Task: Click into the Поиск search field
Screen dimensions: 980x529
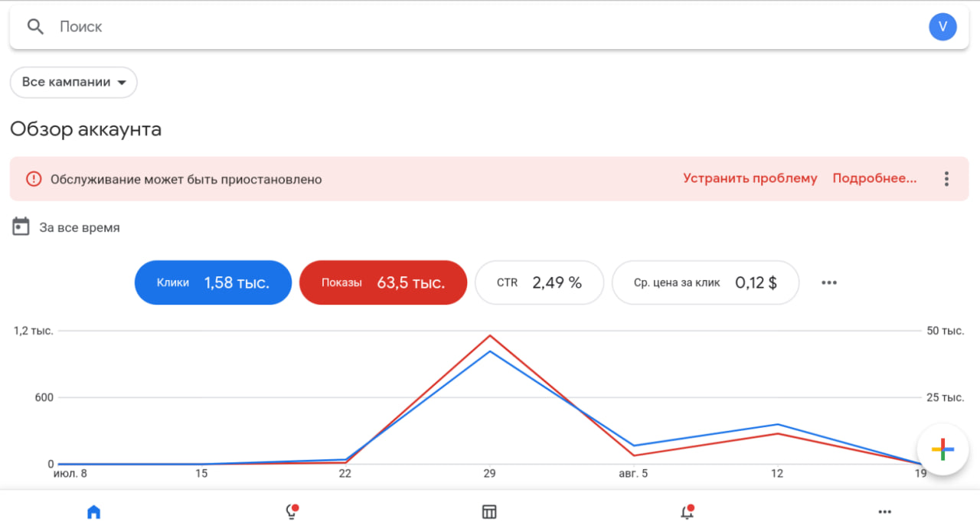Action: [x=459, y=27]
